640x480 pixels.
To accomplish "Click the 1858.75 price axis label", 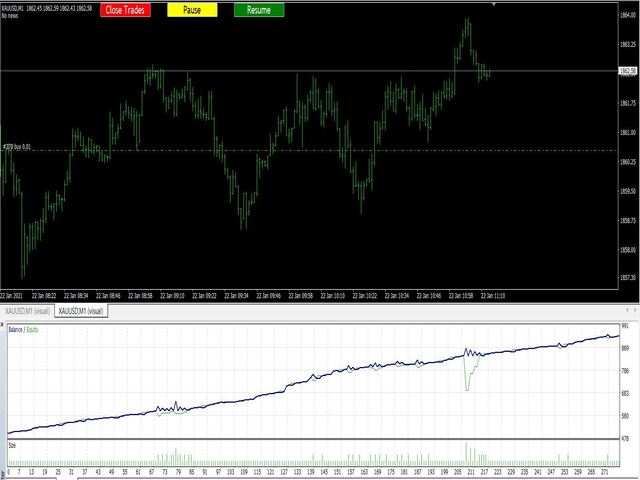I will coord(628,221).
